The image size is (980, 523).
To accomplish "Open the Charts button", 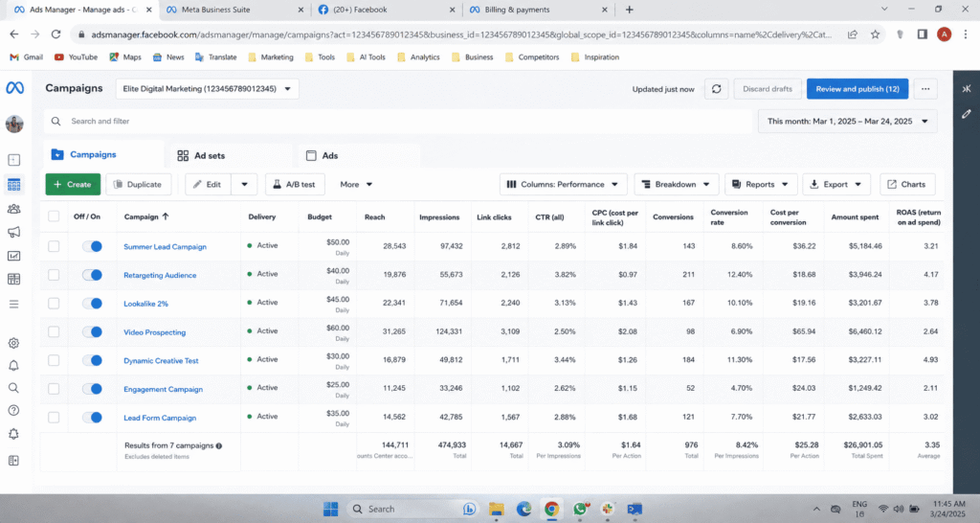I will tap(907, 185).
